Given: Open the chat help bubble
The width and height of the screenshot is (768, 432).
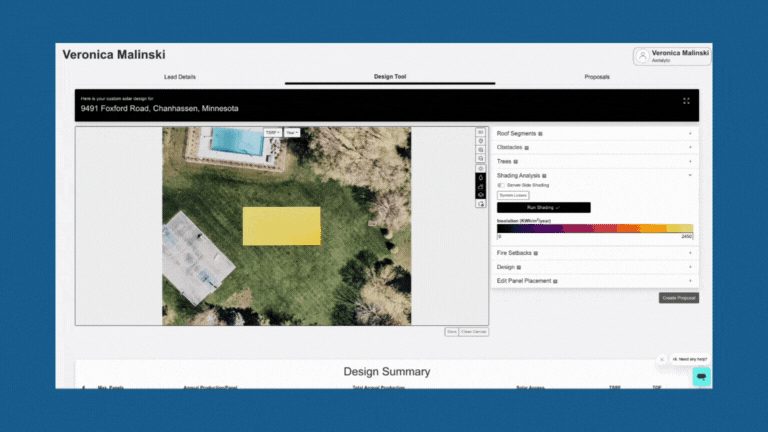Looking at the screenshot, I should point(701,377).
